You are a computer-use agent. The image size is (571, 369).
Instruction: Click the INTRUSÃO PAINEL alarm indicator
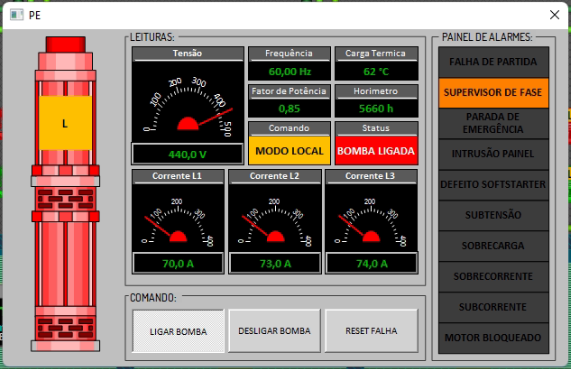(493, 154)
